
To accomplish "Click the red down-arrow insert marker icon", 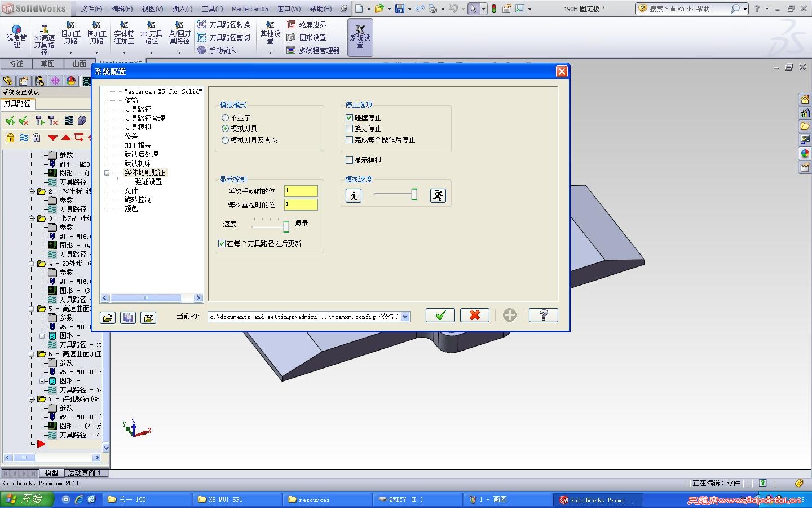I will tap(53, 138).
